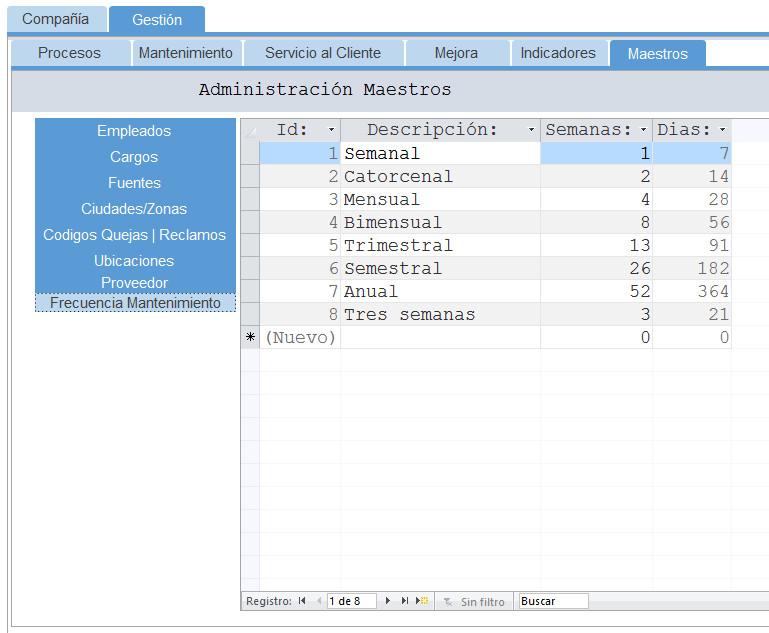Image resolution: width=769 pixels, height=633 pixels.
Task: Go to previous record arrow
Action: point(319,601)
